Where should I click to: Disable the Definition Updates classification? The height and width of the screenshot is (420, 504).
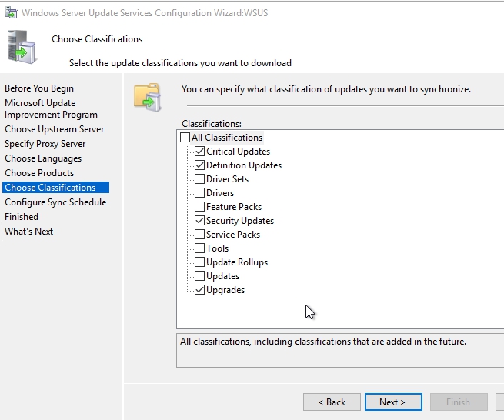(x=200, y=165)
